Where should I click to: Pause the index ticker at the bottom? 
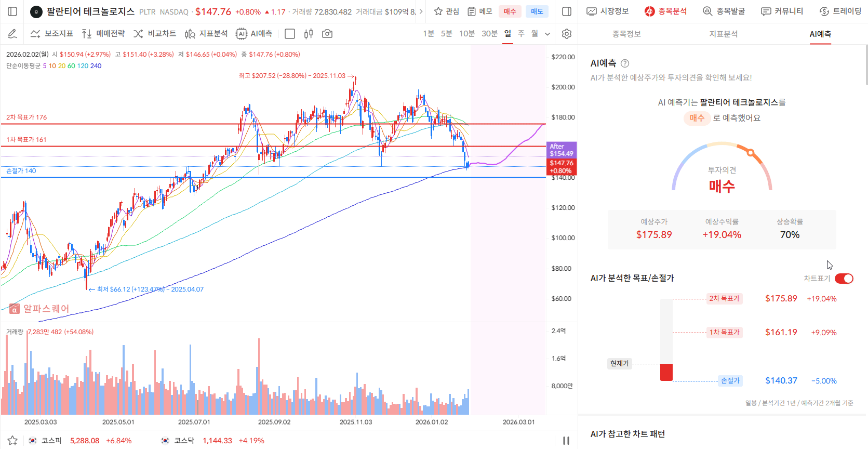[566, 441]
